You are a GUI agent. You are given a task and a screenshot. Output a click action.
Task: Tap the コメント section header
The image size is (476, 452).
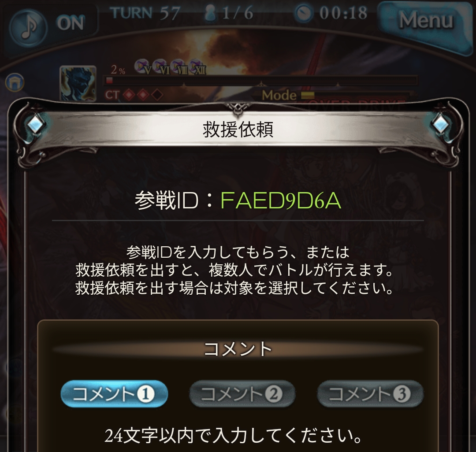click(238, 349)
